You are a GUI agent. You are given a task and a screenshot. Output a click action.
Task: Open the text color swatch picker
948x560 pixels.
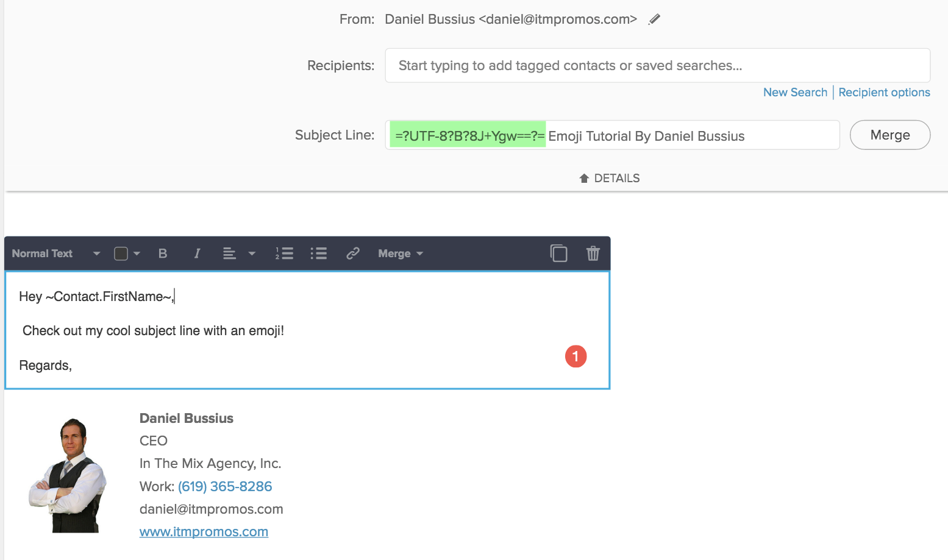click(126, 253)
